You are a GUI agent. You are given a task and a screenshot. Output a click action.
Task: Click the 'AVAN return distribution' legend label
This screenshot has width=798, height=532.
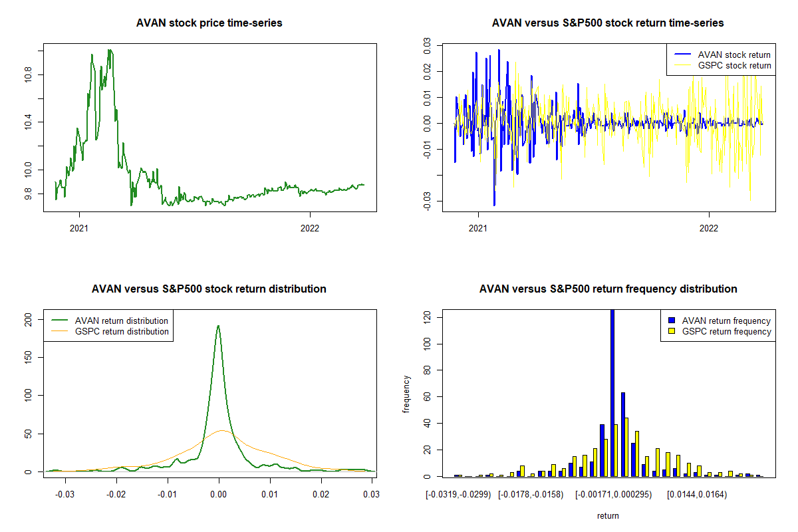pyautogui.click(x=122, y=321)
